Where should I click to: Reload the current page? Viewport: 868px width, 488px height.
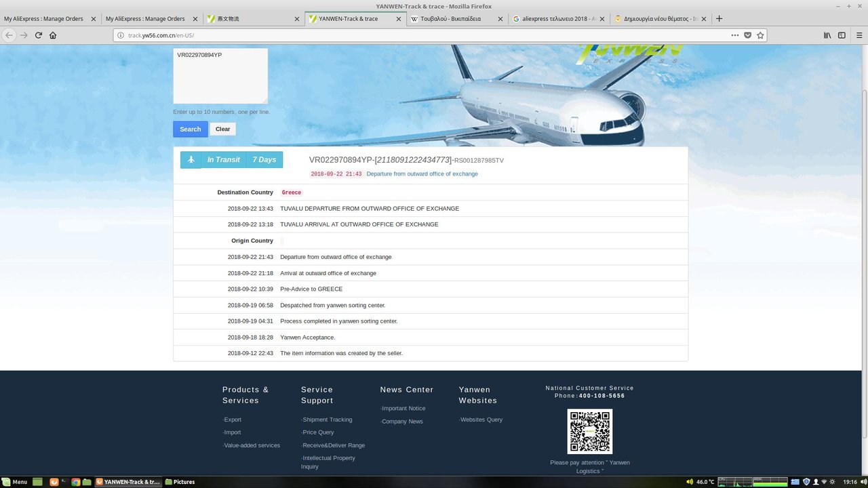[x=39, y=35]
